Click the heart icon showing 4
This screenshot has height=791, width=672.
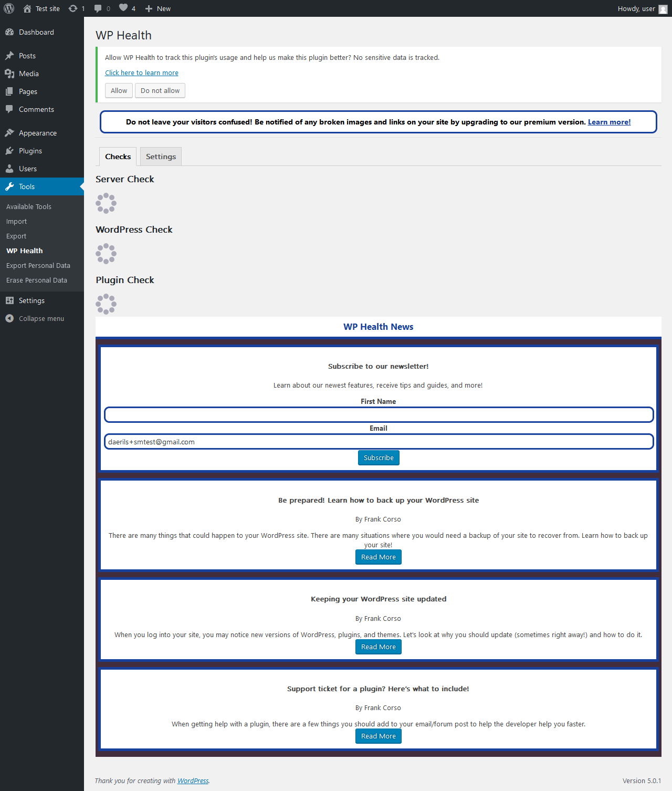click(x=123, y=8)
